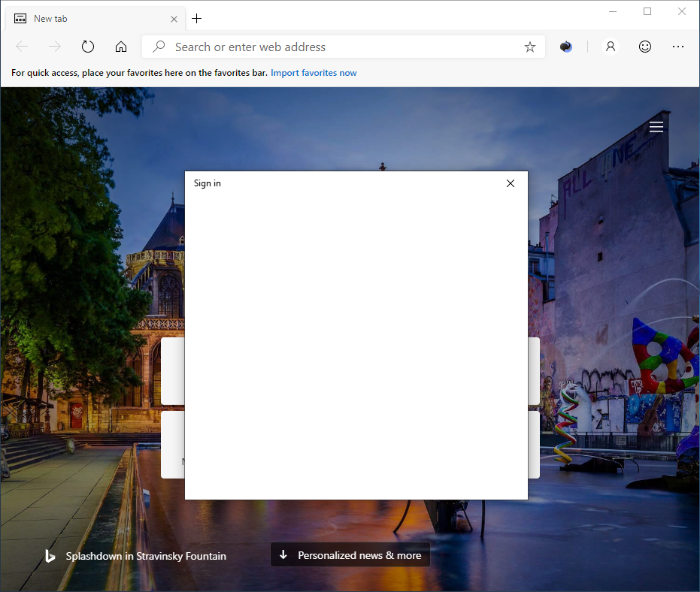Click the browser Back navigation icon
The image size is (700, 592).
tap(22, 46)
